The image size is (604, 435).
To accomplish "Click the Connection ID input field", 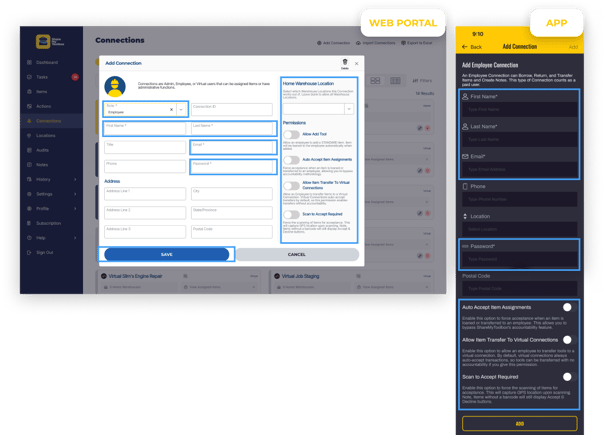I will [230, 109].
